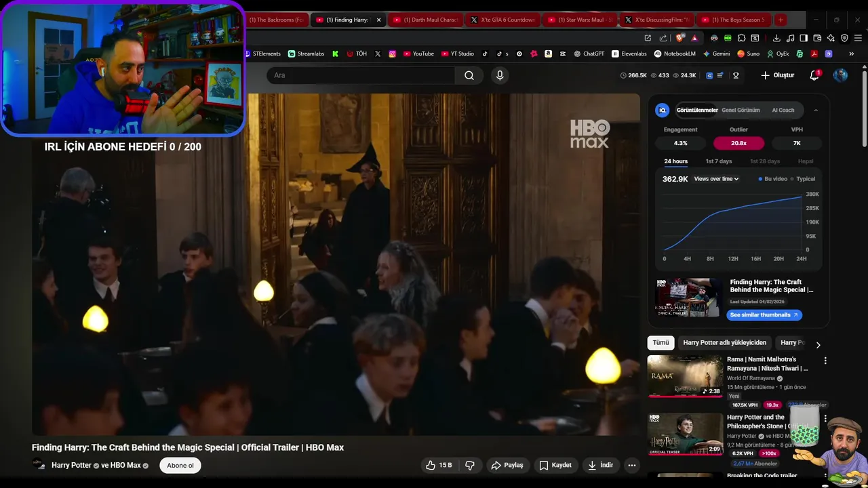Viewport: 868px width, 488px height.
Task: Open a new browser tab with plus
Action: 781,20
